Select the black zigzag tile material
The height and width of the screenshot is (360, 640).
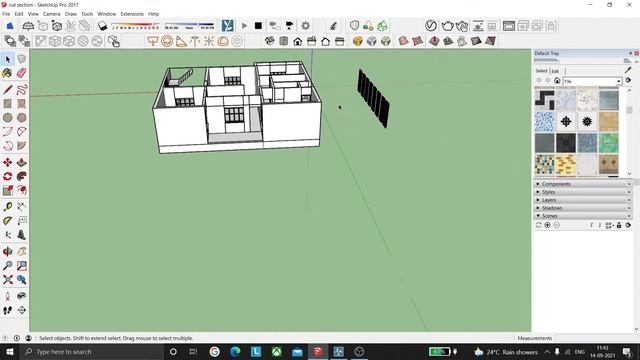tap(544, 100)
